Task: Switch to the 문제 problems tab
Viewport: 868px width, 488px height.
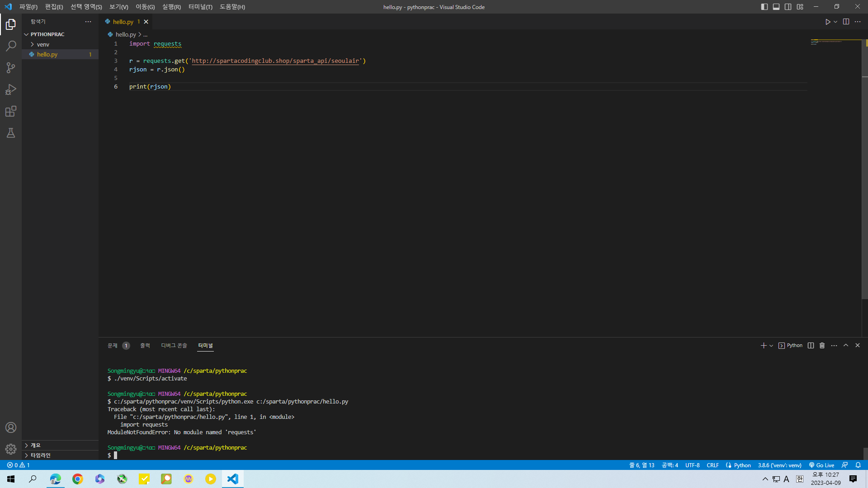Action: (118, 346)
